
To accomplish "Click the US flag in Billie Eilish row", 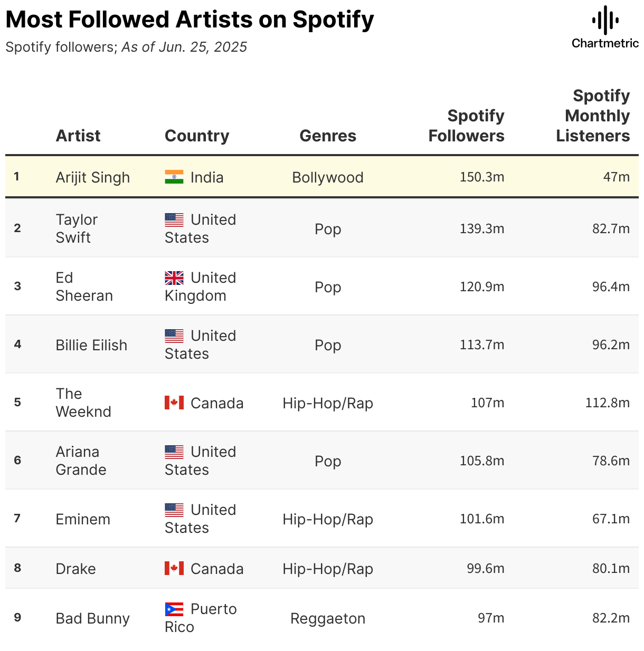I will tap(174, 336).
